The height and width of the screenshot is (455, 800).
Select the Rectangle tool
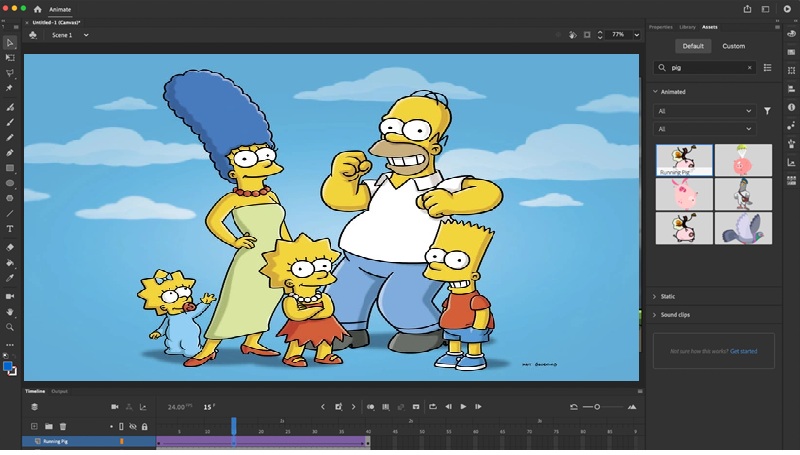point(10,168)
